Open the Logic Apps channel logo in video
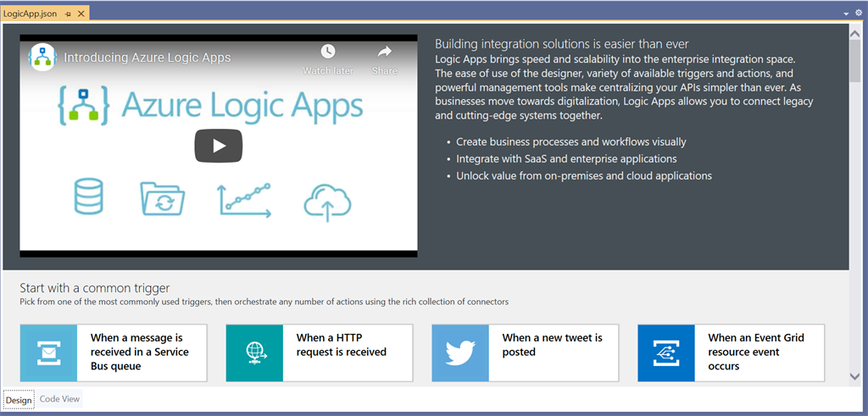Image resolution: width=868 pixels, height=416 pixels. [x=42, y=57]
